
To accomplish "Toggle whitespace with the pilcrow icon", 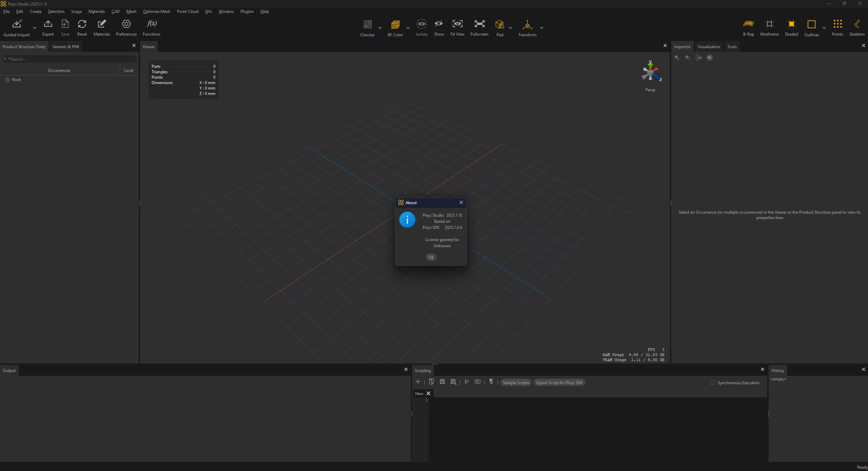I will pyautogui.click(x=491, y=382).
